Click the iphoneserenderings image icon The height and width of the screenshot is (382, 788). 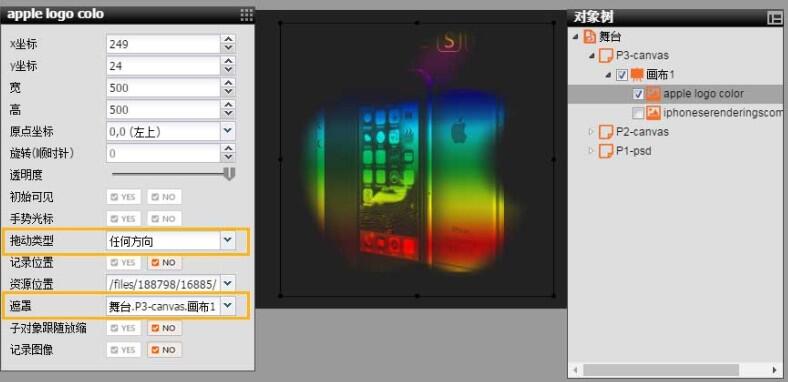pos(653,113)
